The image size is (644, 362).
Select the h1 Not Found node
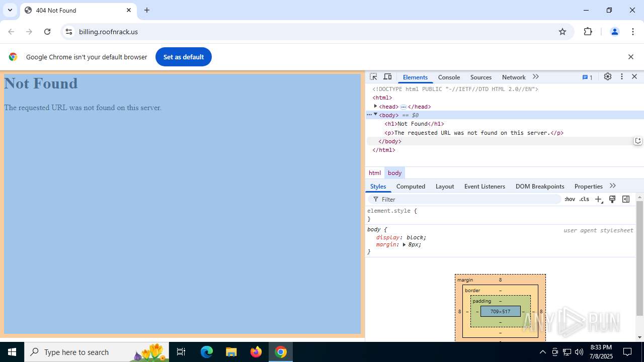coord(414,124)
